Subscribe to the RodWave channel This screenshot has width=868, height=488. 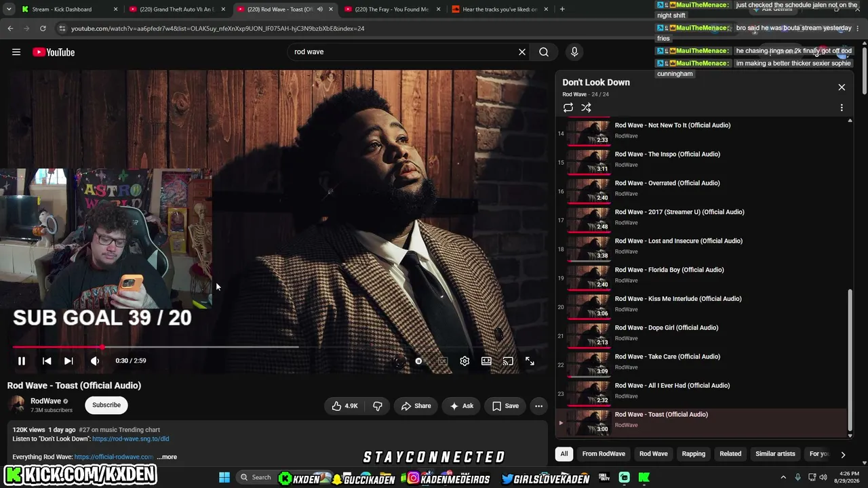(x=106, y=405)
